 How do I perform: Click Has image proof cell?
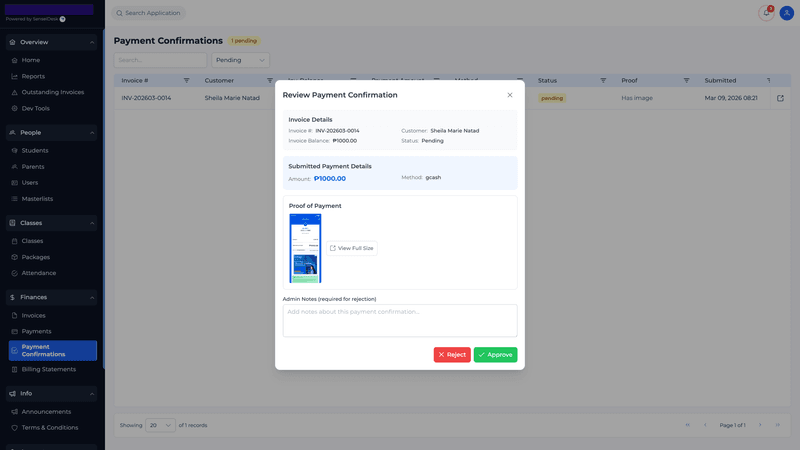(x=637, y=98)
